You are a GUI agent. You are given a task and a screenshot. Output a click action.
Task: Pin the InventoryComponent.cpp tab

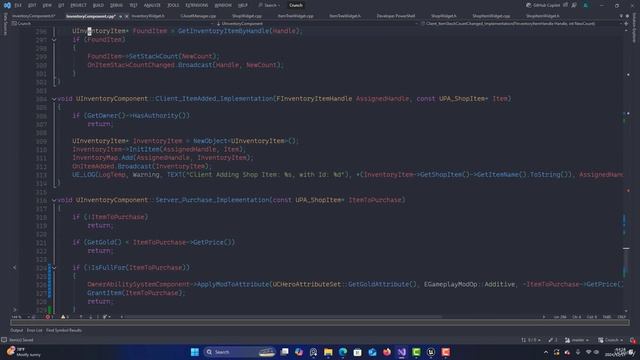pyautogui.click(x=120, y=16)
